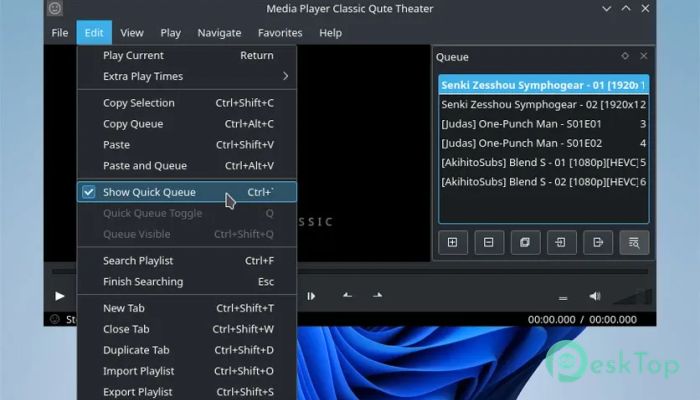Viewport: 700px width, 400px height.
Task: Click the frame step forward button
Action: [311, 296]
